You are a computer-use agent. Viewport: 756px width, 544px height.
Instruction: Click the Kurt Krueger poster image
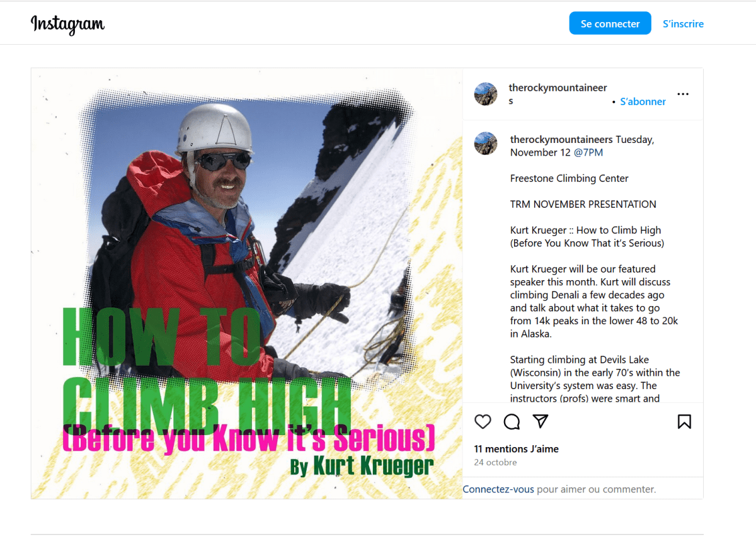pos(247,283)
